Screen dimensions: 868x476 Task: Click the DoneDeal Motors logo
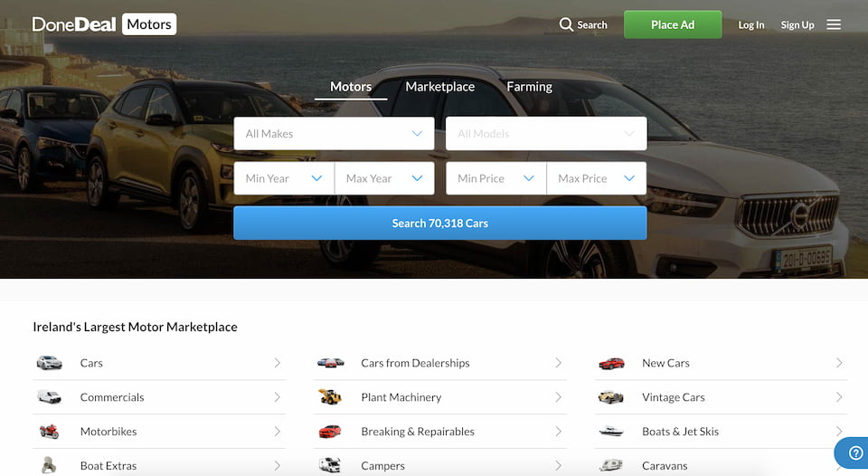(104, 24)
